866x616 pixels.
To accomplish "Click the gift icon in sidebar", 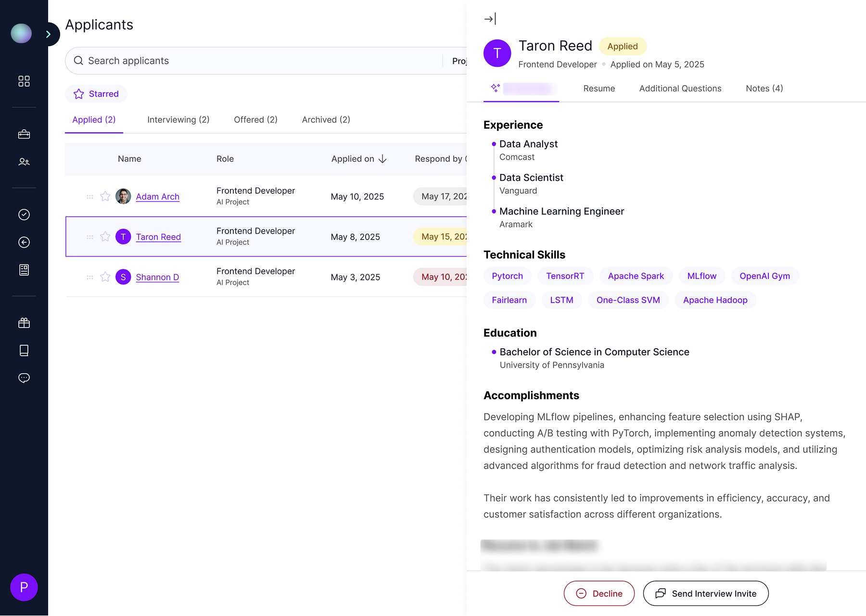I will tap(24, 323).
